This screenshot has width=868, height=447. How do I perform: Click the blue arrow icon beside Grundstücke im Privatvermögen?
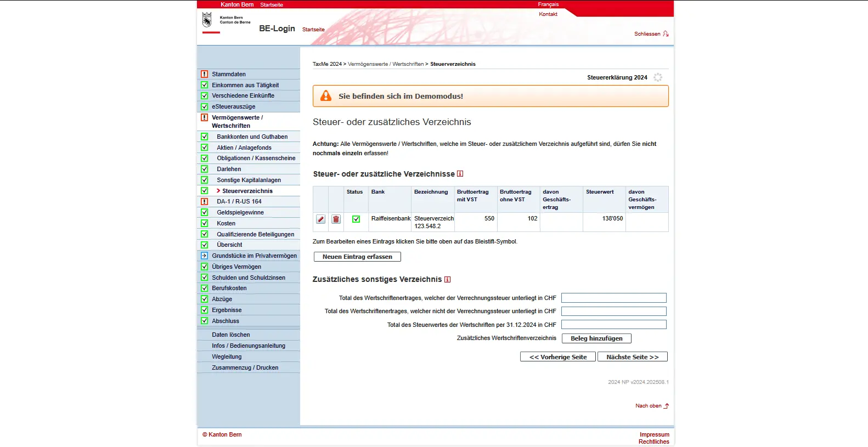click(x=205, y=256)
